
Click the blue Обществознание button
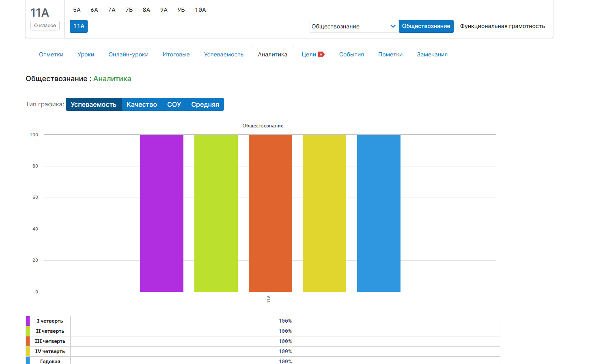tap(426, 26)
